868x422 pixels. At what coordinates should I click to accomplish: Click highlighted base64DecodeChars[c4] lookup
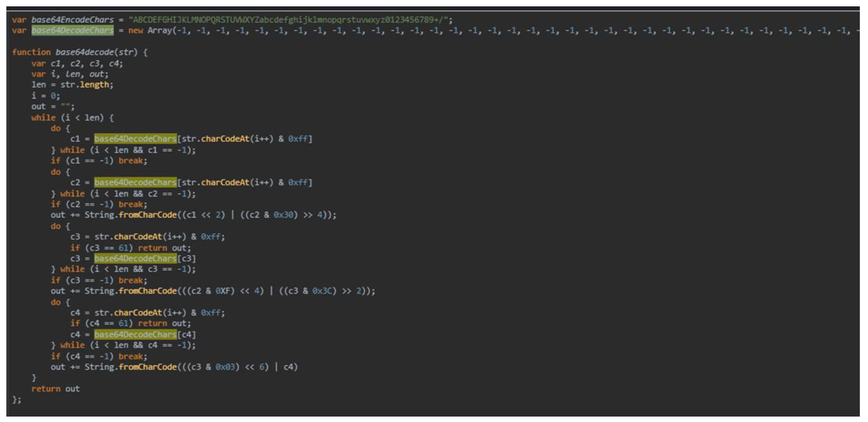click(x=135, y=335)
